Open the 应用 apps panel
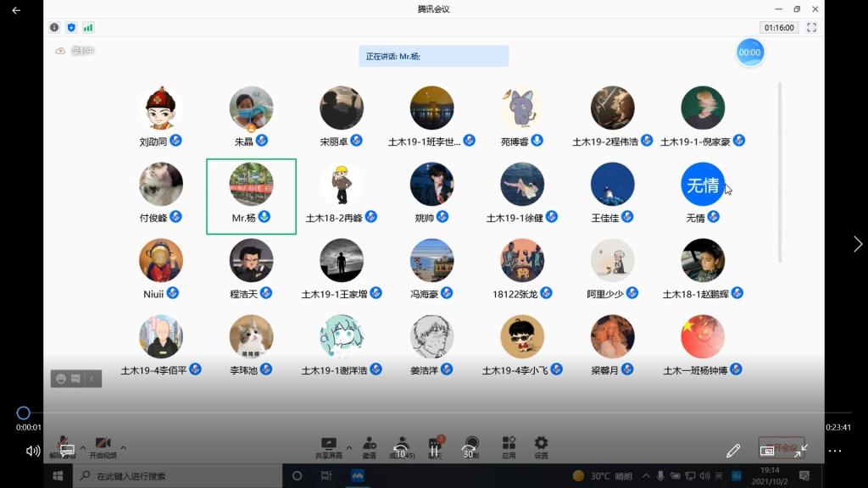Image resolution: width=868 pixels, height=488 pixels. (x=509, y=446)
